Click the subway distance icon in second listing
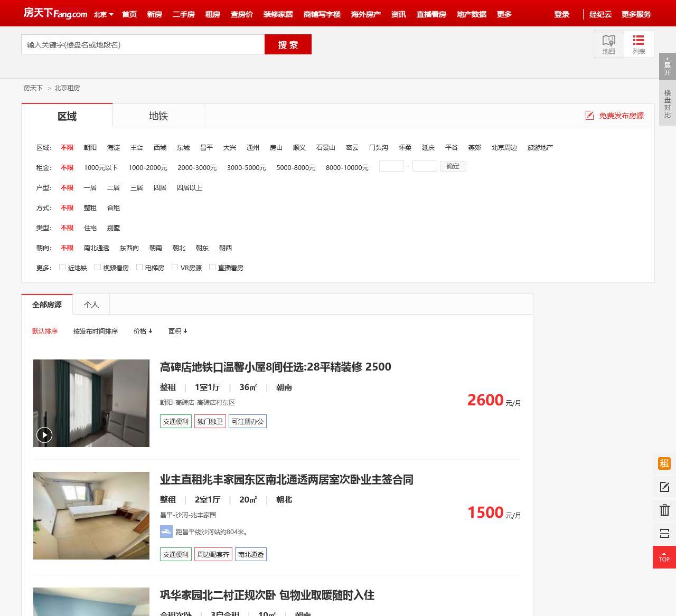676x616 pixels. click(166, 532)
